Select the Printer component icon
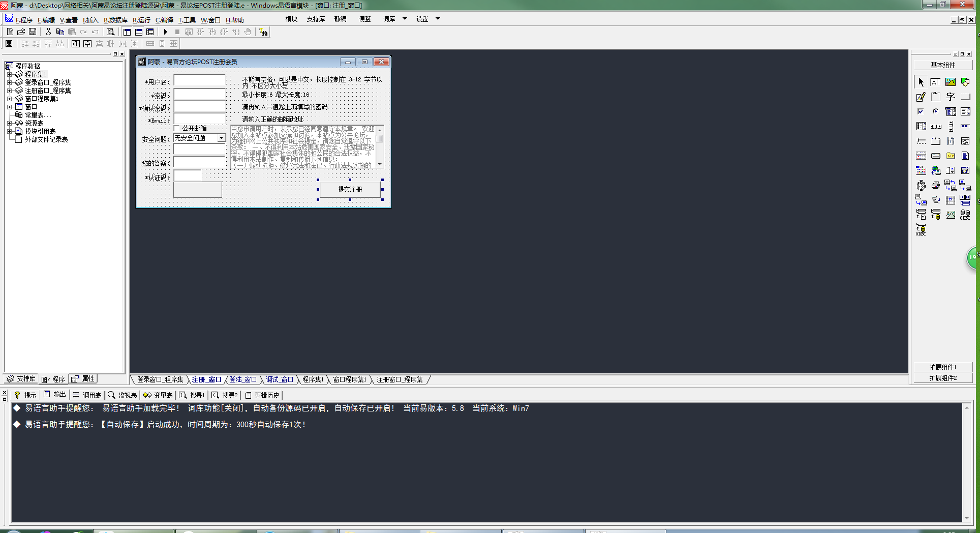This screenshot has width=980, height=533. tap(935, 186)
